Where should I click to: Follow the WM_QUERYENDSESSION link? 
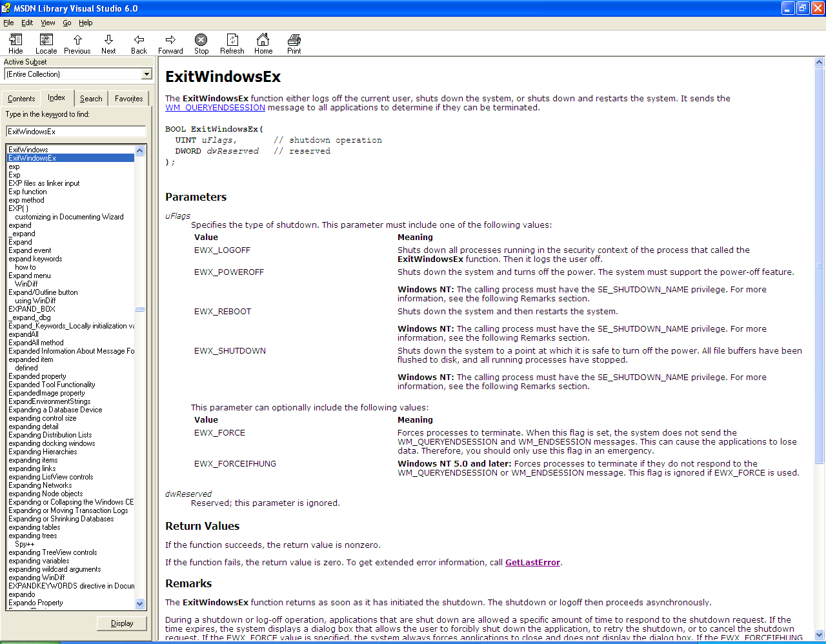click(215, 108)
